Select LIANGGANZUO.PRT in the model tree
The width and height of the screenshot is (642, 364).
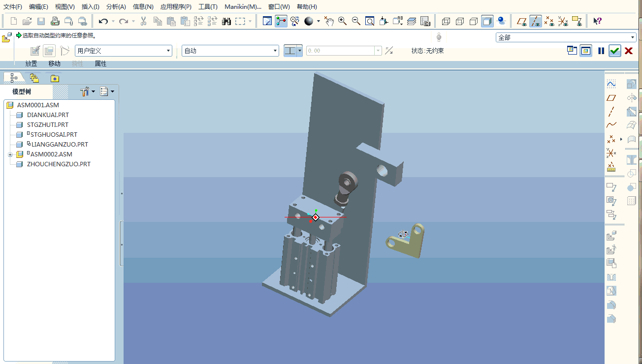[x=59, y=145]
